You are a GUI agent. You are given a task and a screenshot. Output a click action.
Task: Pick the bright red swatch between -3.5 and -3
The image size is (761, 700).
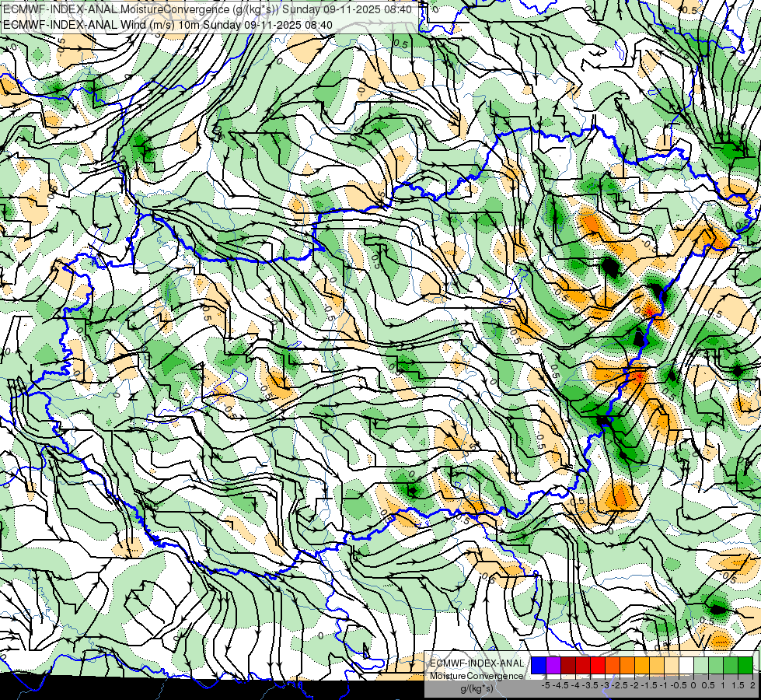(x=598, y=665)
